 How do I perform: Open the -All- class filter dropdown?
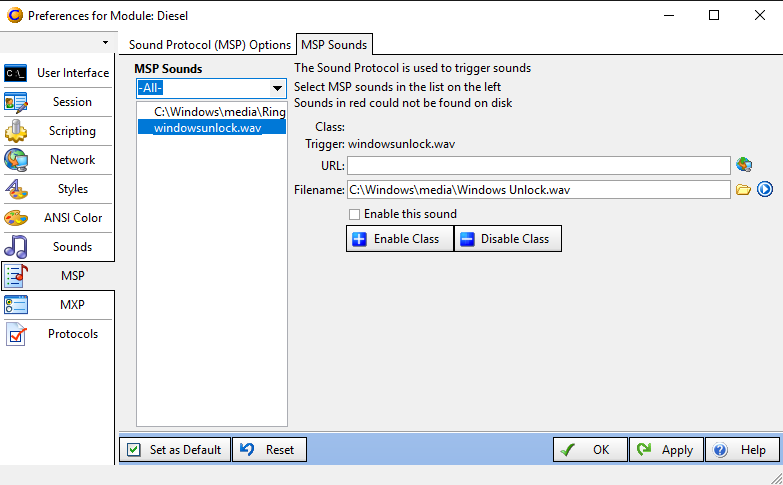coord(277,88)
